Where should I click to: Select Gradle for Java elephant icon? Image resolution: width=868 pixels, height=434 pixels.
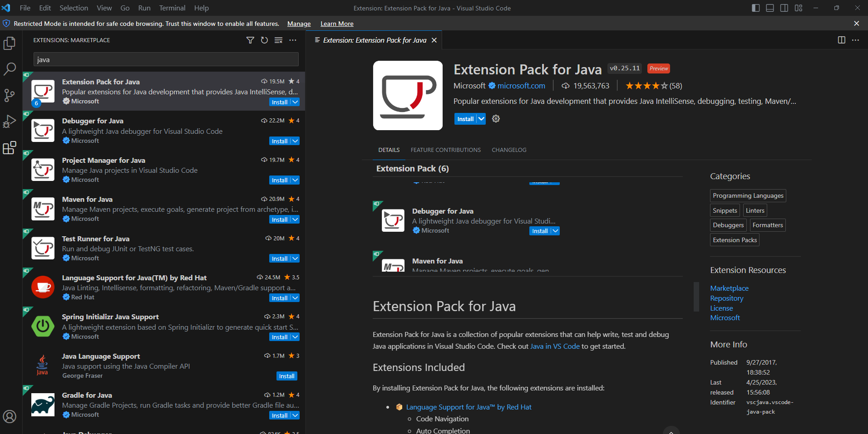click(43, 405)
